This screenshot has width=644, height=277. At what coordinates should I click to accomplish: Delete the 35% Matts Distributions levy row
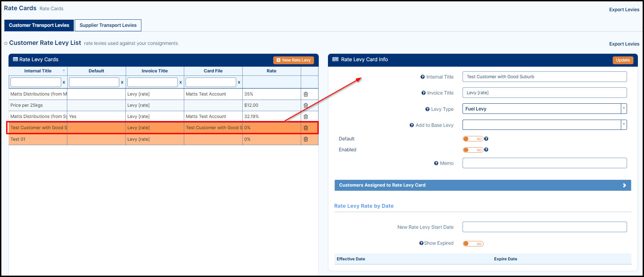tap(306, 94)
